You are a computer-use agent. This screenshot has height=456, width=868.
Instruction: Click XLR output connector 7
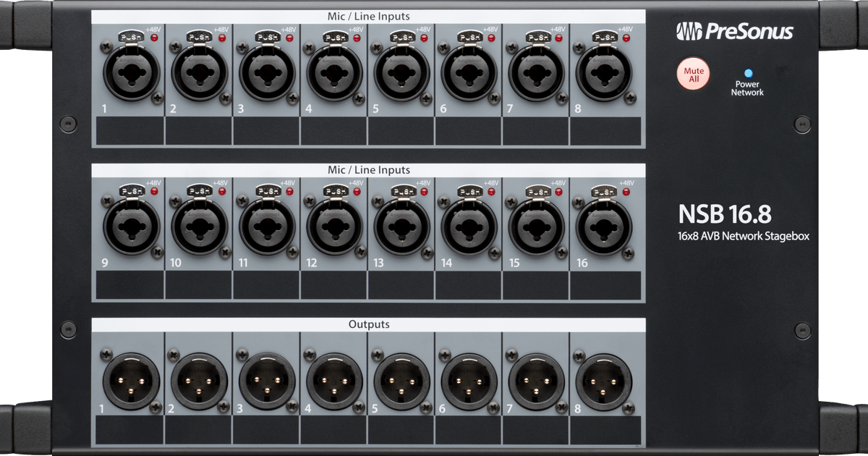pyautogui.click(x=536, y=381)
